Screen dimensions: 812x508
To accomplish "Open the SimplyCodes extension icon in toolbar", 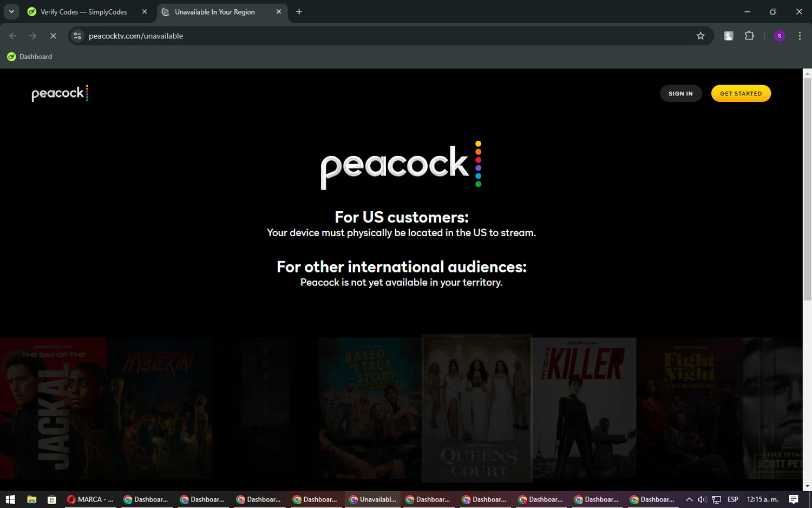I will tap(729, 36).
